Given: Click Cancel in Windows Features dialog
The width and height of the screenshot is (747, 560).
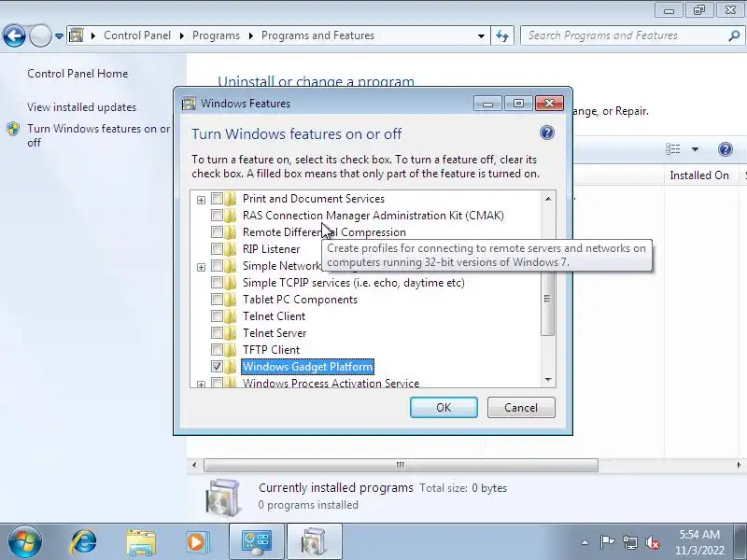Looking at the screenshot, I should click(521, 408).
